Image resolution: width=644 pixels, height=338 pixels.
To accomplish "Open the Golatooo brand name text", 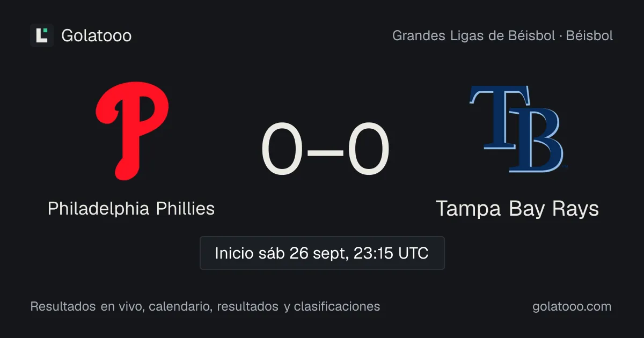I will click(97, 36).
